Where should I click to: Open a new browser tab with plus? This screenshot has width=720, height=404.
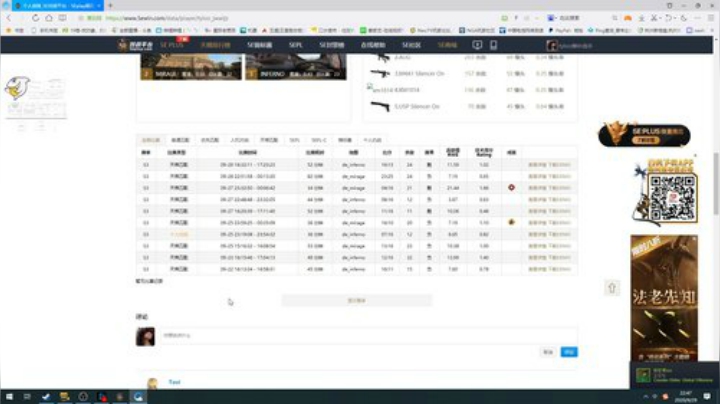[x=110, y=6]
